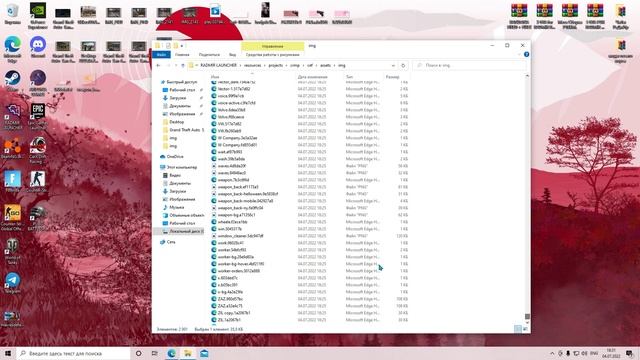The width and height of the screenshot is (640, 360).
Task: Open the Главная ribbon tab
Action: point(182,54)
